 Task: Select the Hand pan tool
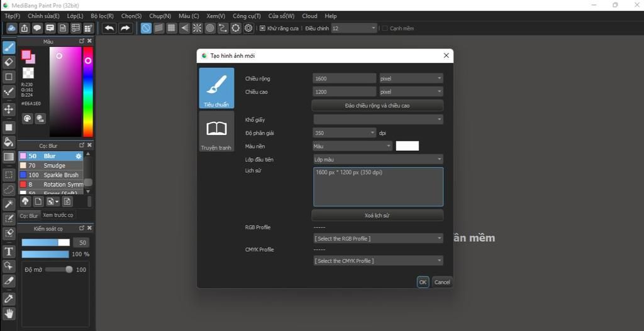9,313
